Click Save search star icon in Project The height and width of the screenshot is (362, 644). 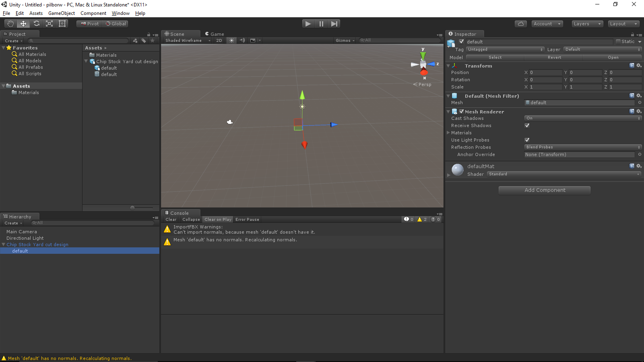[153, 41]
